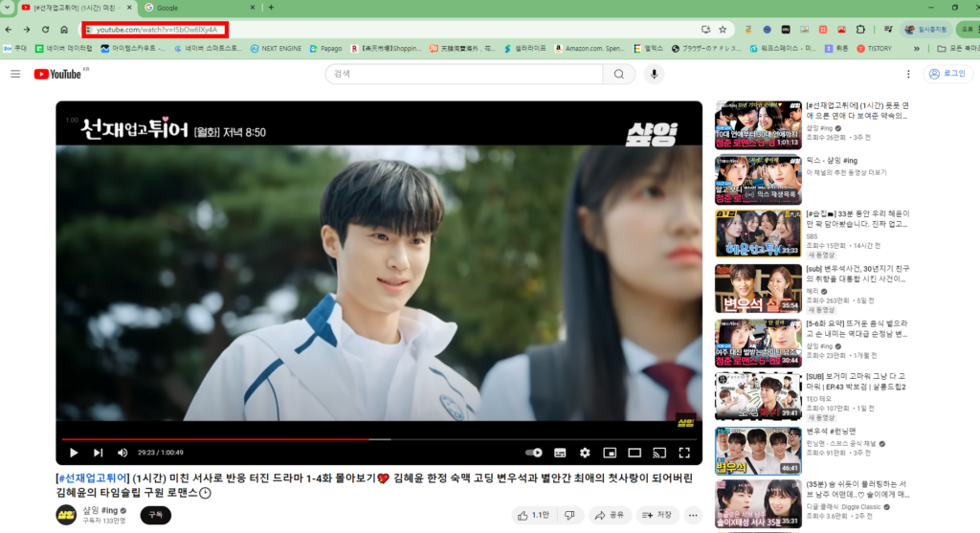The image size is (980, 533).
Task: Open the Amazon.com bookmark
Action: pos(589,48)
